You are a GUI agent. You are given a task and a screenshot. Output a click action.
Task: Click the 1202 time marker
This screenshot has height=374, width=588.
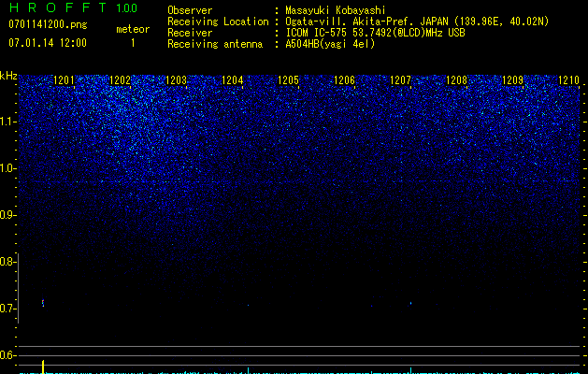[120, 80]
